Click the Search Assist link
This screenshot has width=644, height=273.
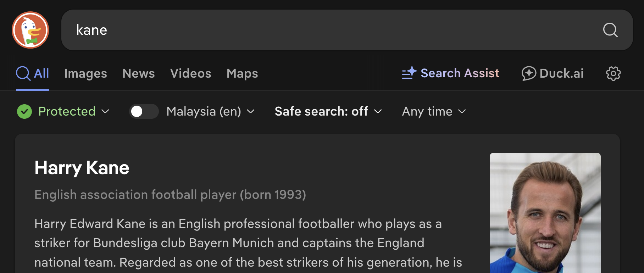(460, 73)
